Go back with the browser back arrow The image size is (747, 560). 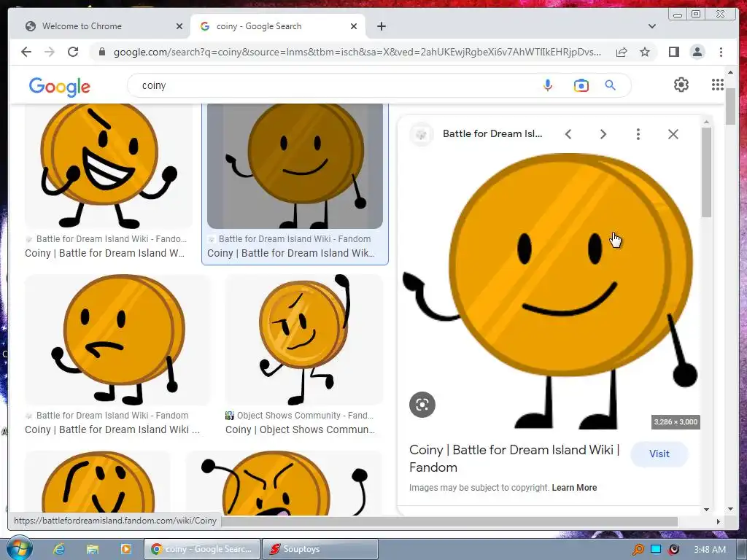coord(26,52)
